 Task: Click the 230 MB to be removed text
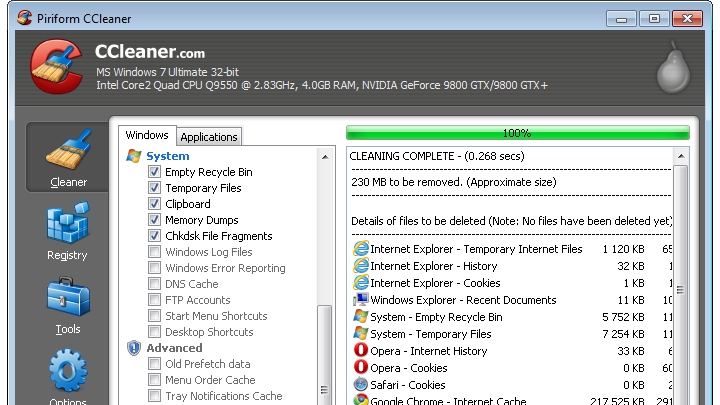(454, 182)
